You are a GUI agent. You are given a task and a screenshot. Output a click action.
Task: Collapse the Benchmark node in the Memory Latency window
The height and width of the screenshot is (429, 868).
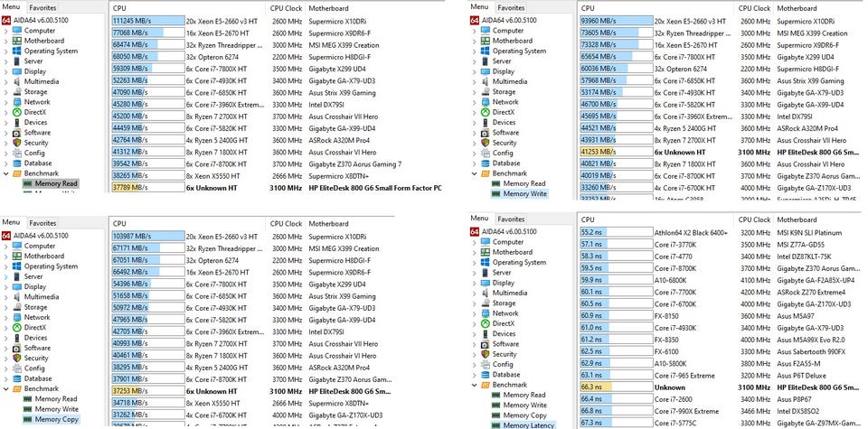pyautogui.click(x=475, y=384)
